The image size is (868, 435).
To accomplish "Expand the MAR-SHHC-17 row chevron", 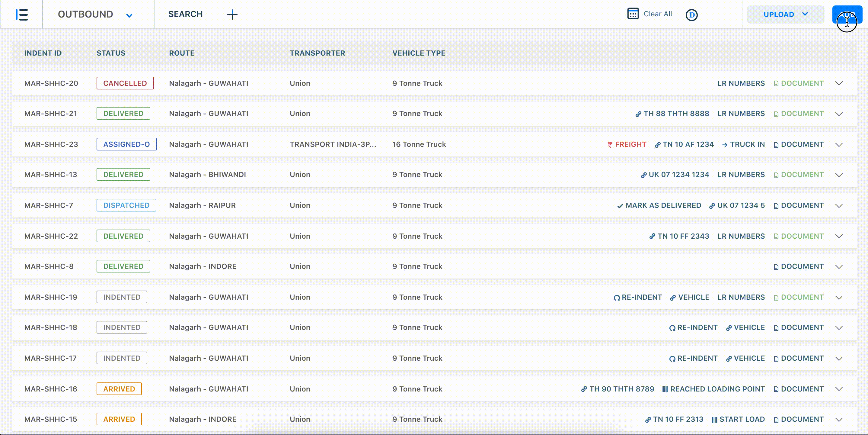I will [839, 358].
